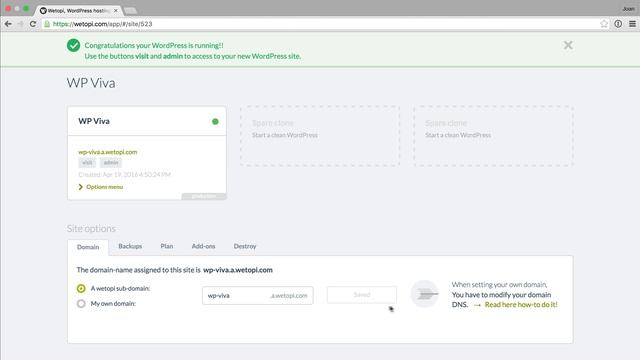The width and height of the screenshot is (640, 360).
Task: Close the Wetopi browser tab
Action: (116, 11)
